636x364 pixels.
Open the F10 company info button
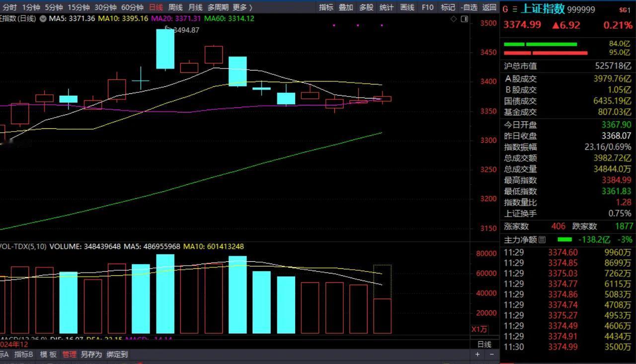point(427,7)
